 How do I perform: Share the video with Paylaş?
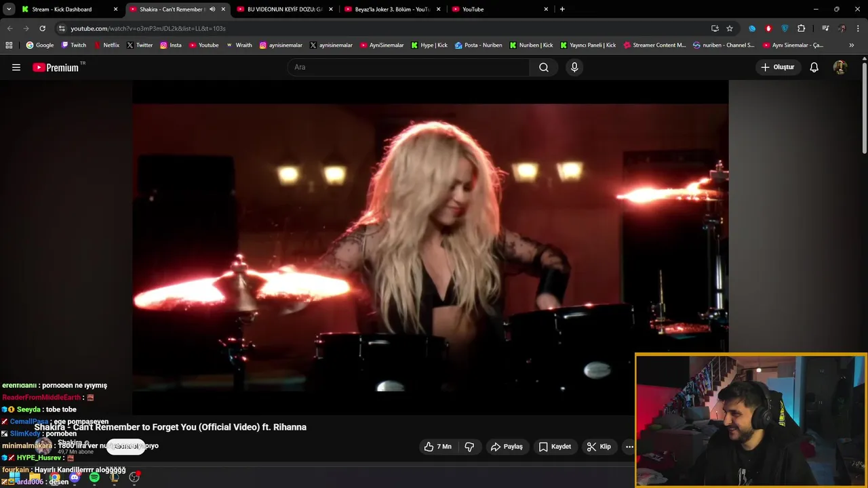pyautogui.click(x=507, y=447)
